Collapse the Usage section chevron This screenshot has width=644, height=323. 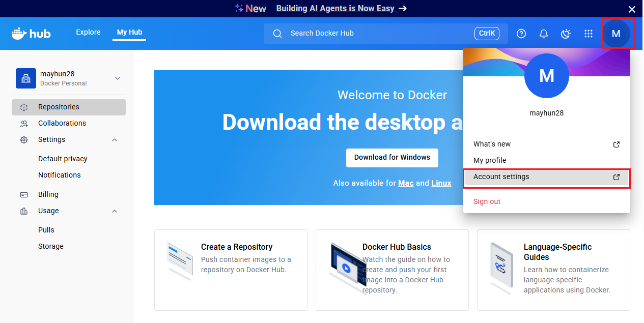click(x=115, y=211)
